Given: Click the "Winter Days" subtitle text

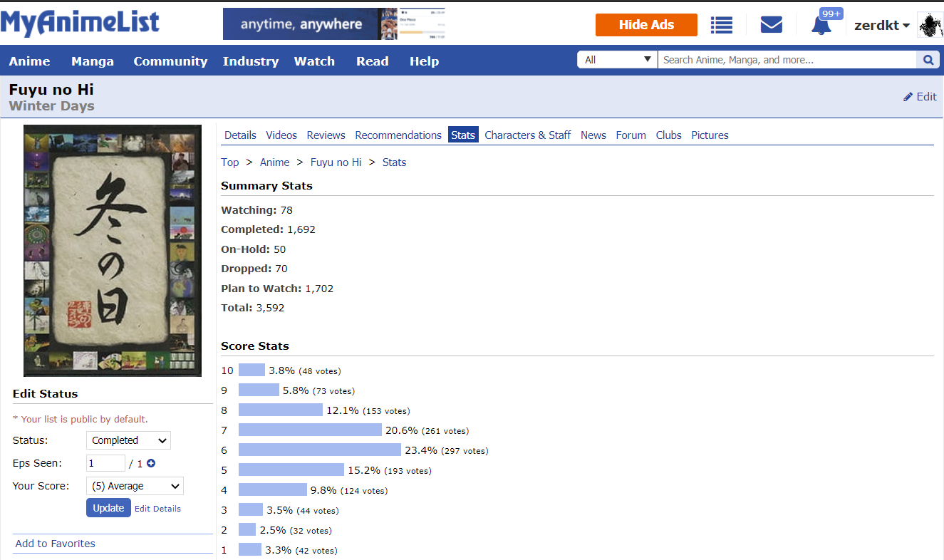Looking at the screenshot, I should [51, 106].
